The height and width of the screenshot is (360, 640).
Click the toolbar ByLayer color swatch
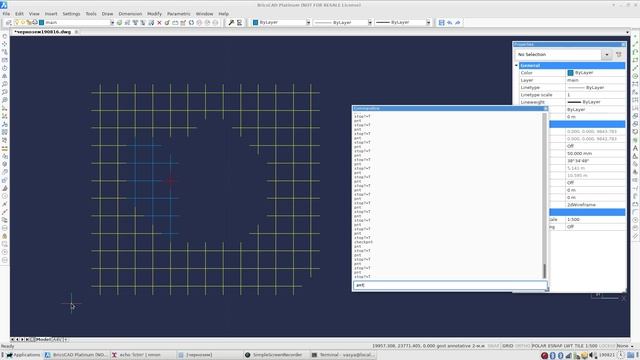point(256,23)
